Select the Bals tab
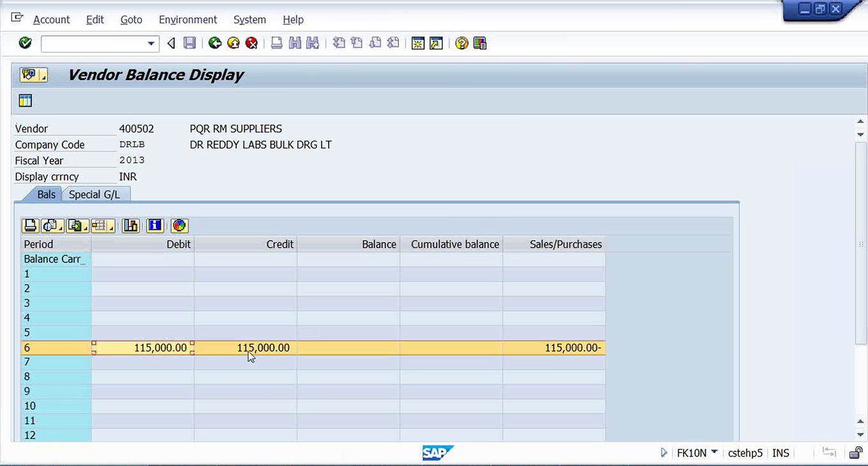 click(x=46, y=194)
